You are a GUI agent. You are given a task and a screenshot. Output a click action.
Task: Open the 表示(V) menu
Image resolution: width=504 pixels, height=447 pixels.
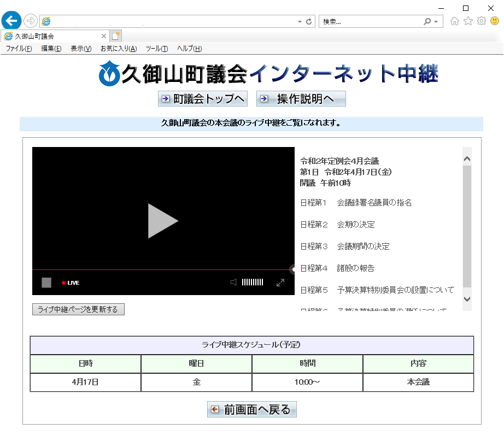[81, 49]
